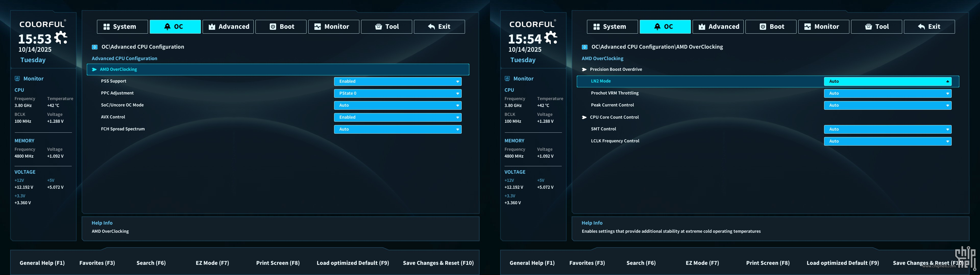
Task: Click arrow icon before CPU Core Count Control
Action: pyautogui.click(x=584, y=117)
